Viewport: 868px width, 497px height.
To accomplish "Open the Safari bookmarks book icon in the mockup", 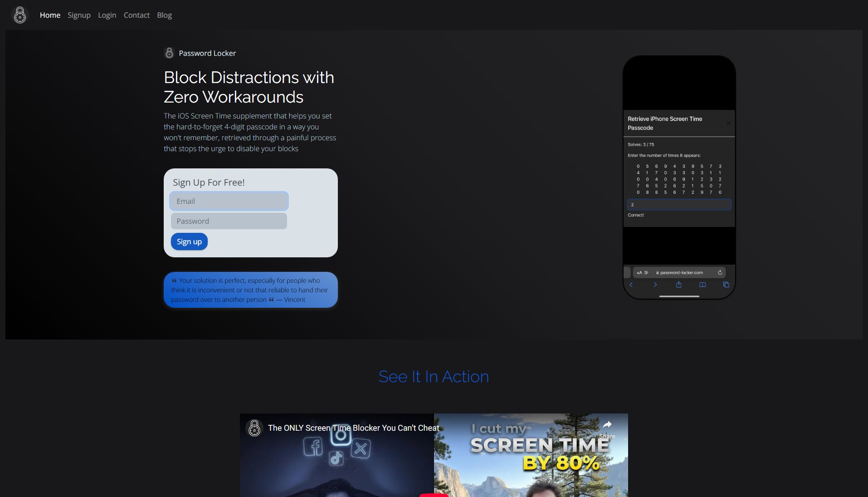I will coord(702,285).
